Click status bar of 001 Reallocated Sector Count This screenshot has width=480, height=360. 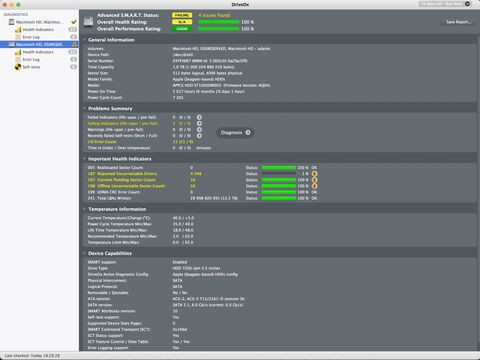coord(279,168)
